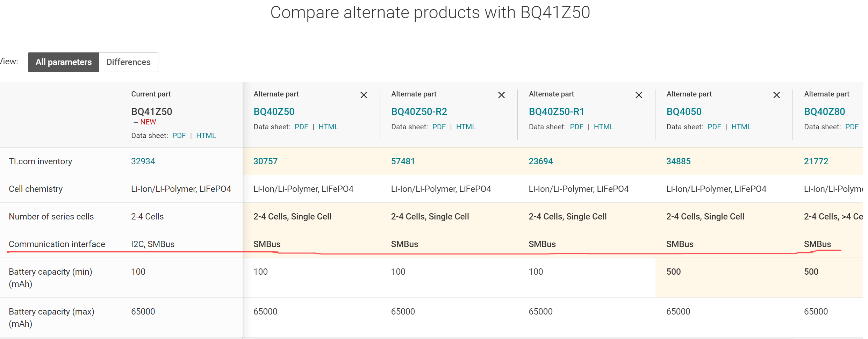Click the red NEW label under BQ41Z50
Image resolution: width=868 pixels, height=339 pixels.
pyautogui.click(x=148, y=122)
